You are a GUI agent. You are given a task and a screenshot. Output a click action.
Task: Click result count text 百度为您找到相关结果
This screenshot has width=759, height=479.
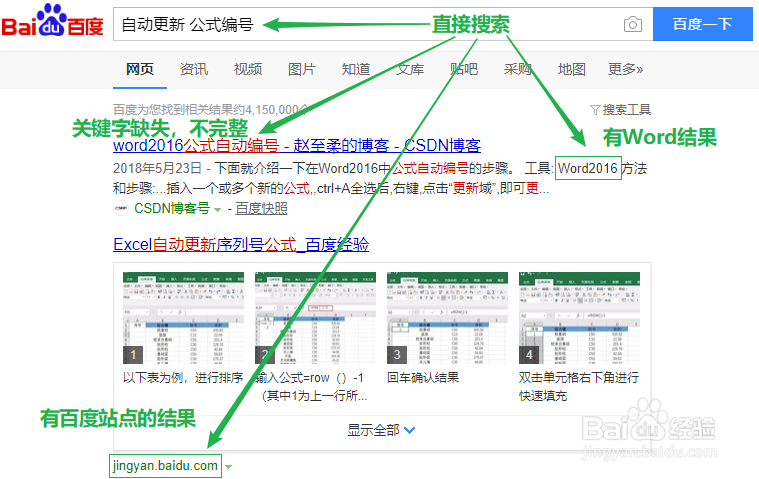[x=211, y=110]
